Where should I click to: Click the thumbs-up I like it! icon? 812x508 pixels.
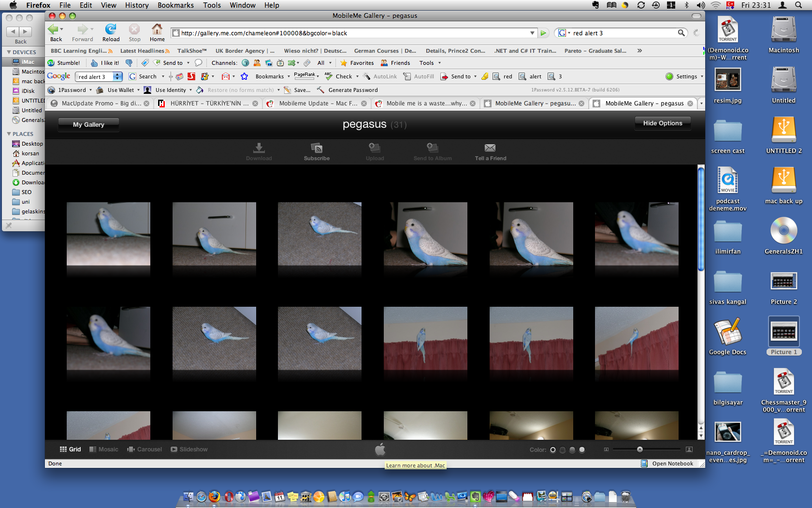click(x=94, y=63)
